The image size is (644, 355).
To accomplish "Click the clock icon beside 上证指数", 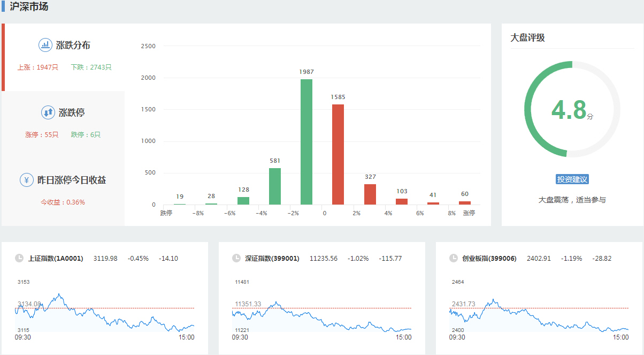I will coord(19,258).
